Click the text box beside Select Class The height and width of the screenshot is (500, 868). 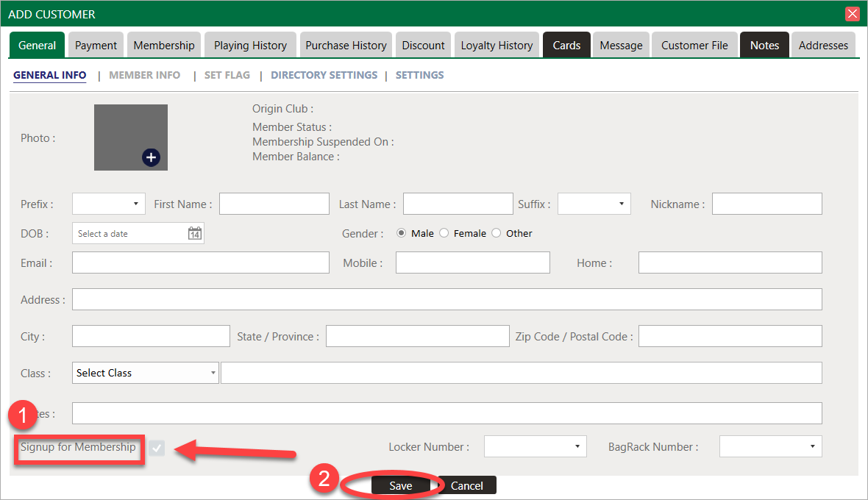(x=522, y=373)
